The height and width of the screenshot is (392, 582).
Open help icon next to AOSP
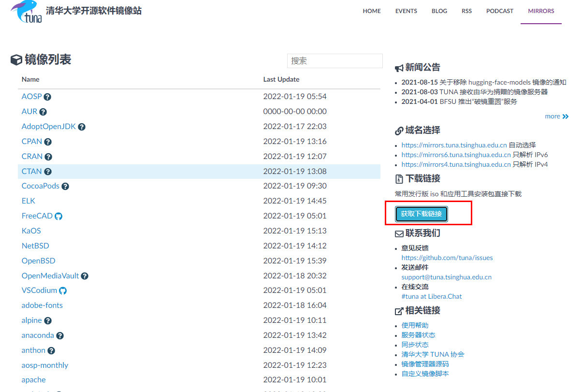47,97
